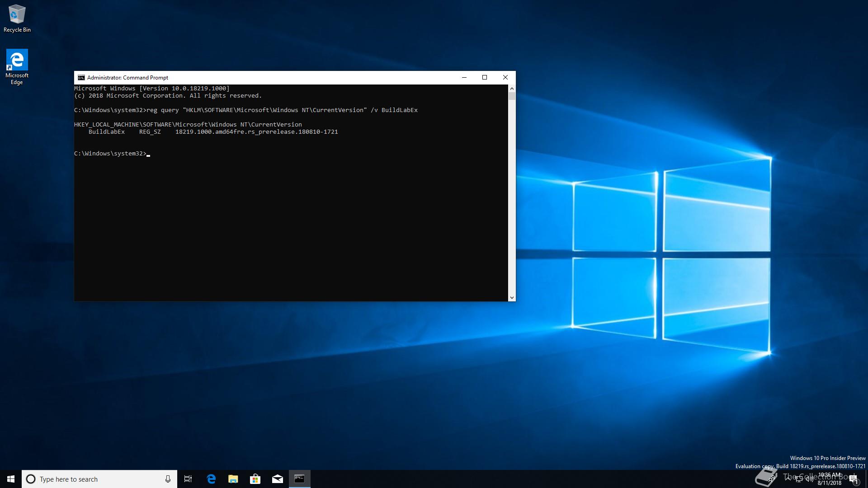This screenshot has width=868, height=488.
Task: Open Task View from taskbar
Action: pyautogui.click(x=188, y=479)
